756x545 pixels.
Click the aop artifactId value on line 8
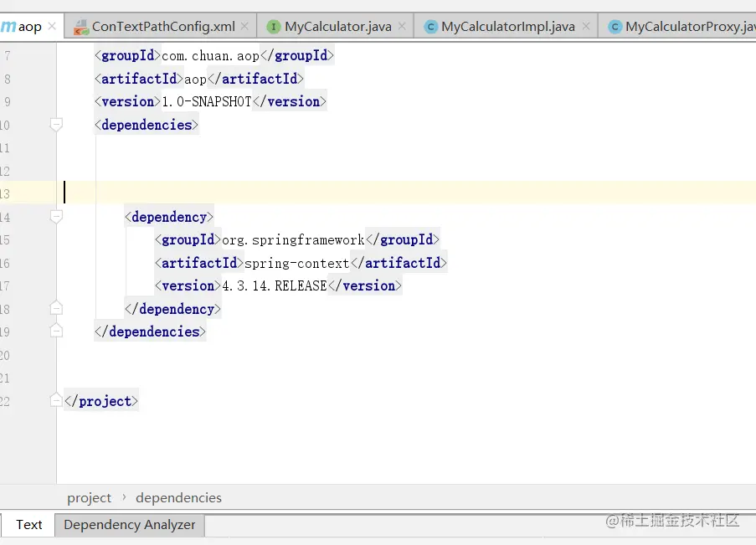click(x=195, y=79)
